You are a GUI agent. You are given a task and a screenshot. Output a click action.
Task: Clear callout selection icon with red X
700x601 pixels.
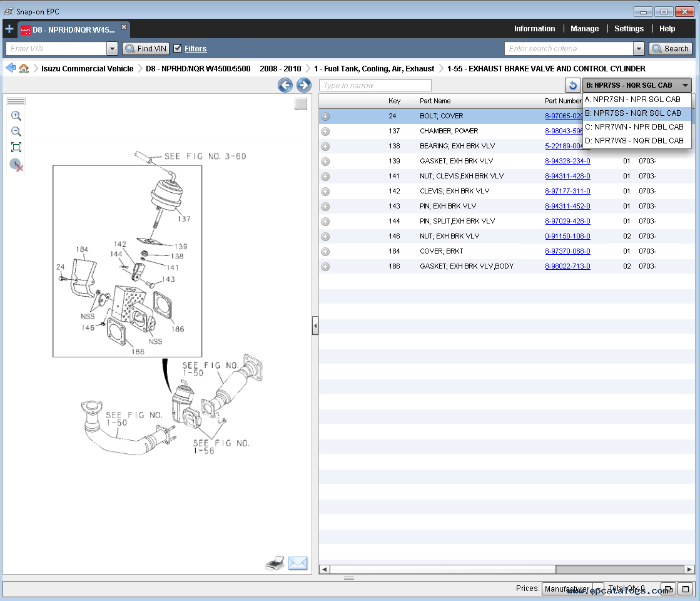(16, 165)
